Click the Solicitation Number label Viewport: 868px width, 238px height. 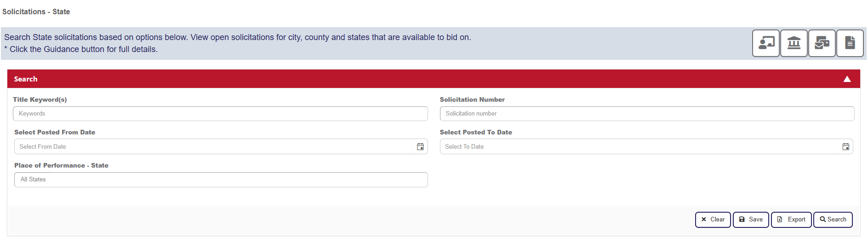[x=472, y=99]
